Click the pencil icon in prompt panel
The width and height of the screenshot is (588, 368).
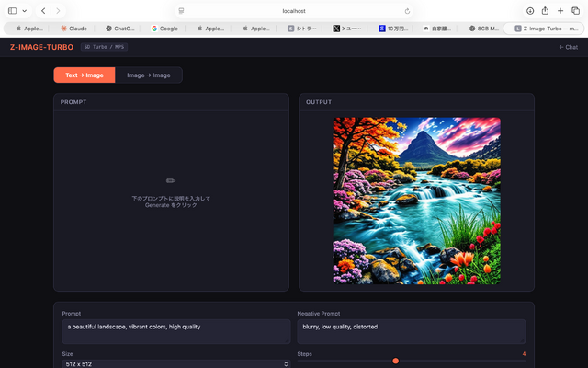tap(171, 180)
